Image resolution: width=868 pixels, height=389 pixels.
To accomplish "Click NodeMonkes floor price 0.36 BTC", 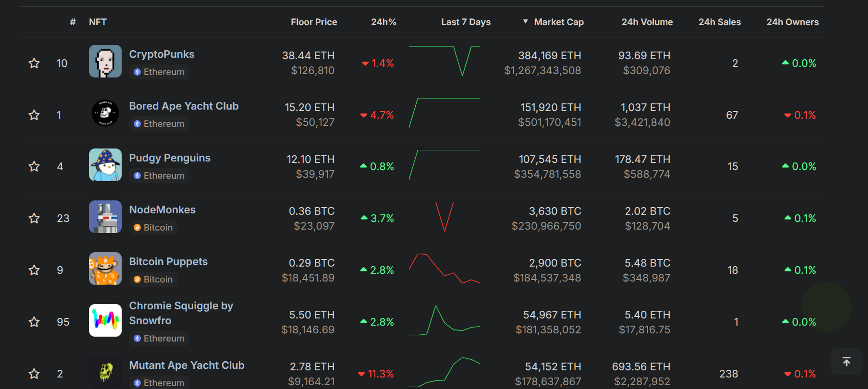I will 312,211.
